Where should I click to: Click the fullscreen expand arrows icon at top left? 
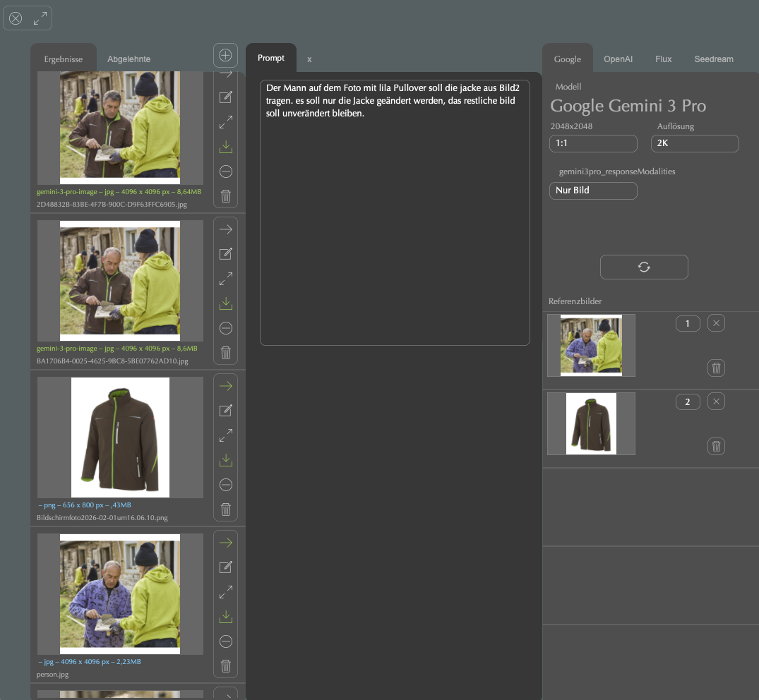click(40, 18)
